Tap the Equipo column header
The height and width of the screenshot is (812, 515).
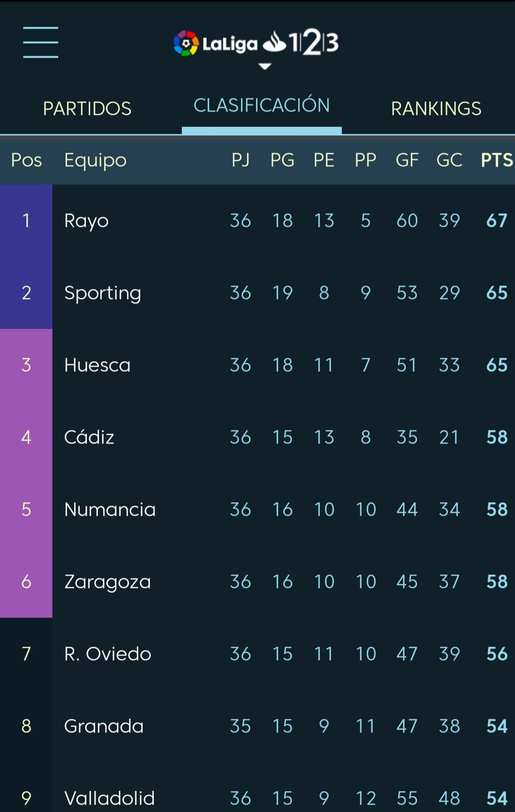[x=96, y=160]
